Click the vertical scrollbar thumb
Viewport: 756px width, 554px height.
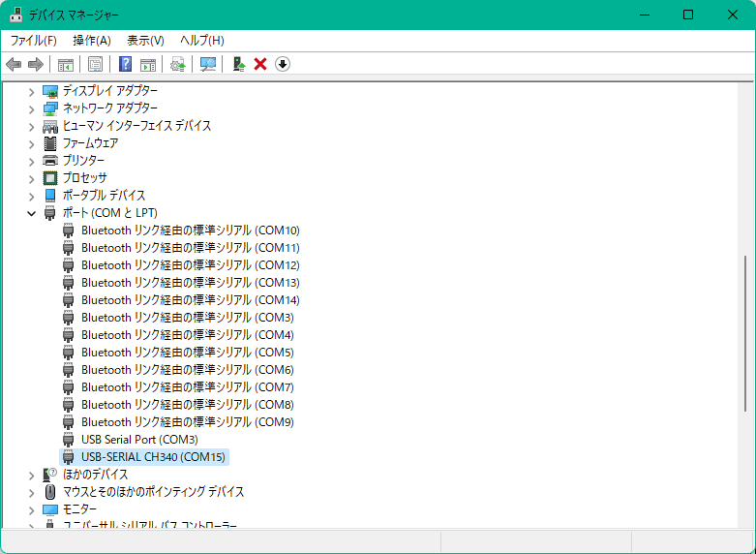point(745,329)
